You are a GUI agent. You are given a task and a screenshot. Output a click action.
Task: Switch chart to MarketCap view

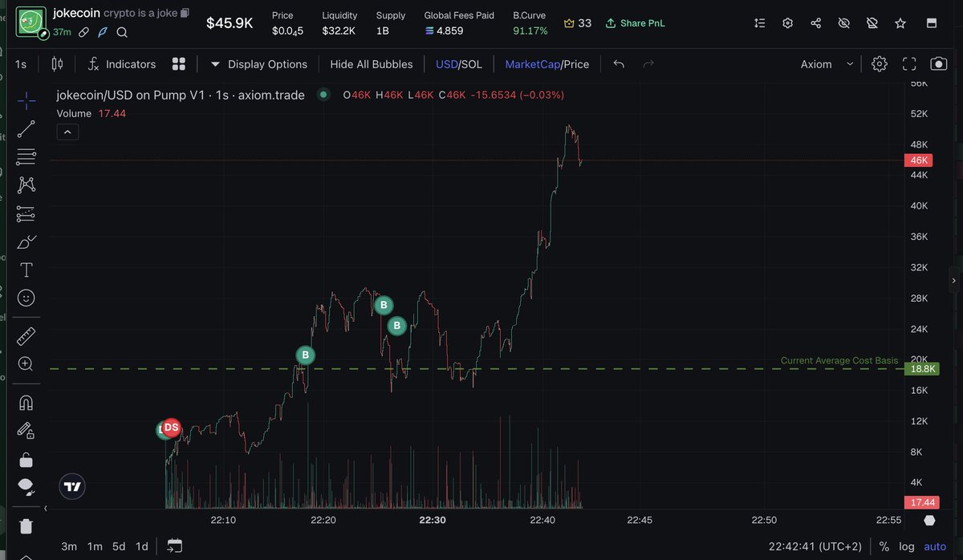point(532,64)
